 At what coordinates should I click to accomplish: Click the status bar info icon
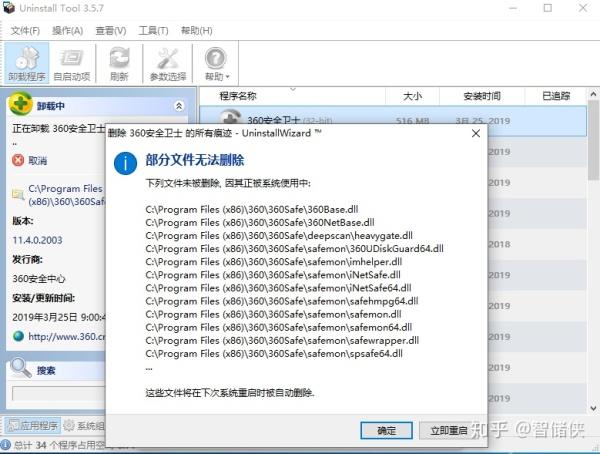(6, 445)
